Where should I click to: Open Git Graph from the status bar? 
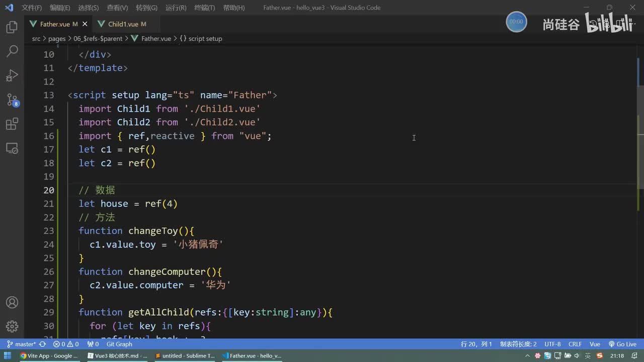tap(119, 344)
